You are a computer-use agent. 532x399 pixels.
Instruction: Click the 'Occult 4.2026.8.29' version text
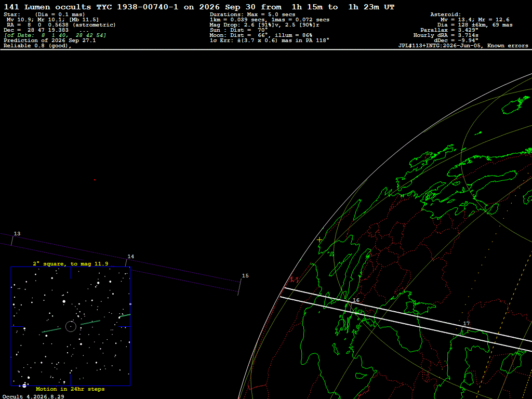[34, 396]
